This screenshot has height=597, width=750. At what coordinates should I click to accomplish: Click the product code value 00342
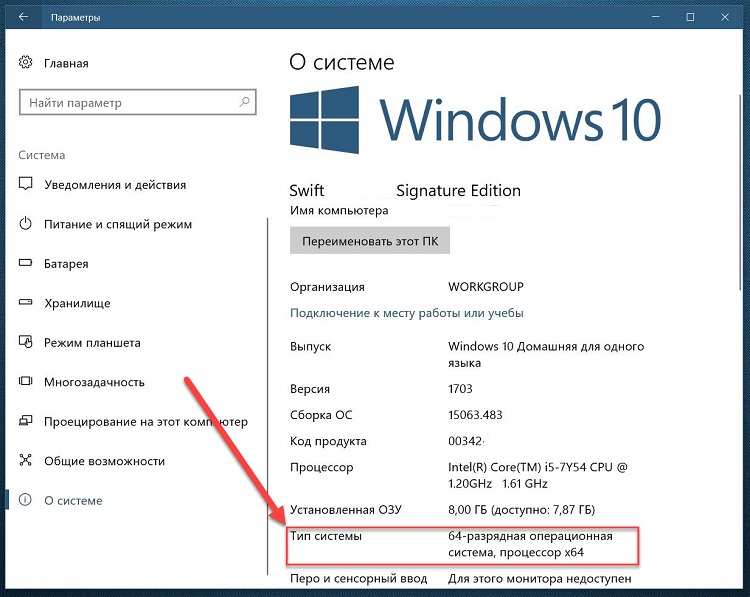466,441
